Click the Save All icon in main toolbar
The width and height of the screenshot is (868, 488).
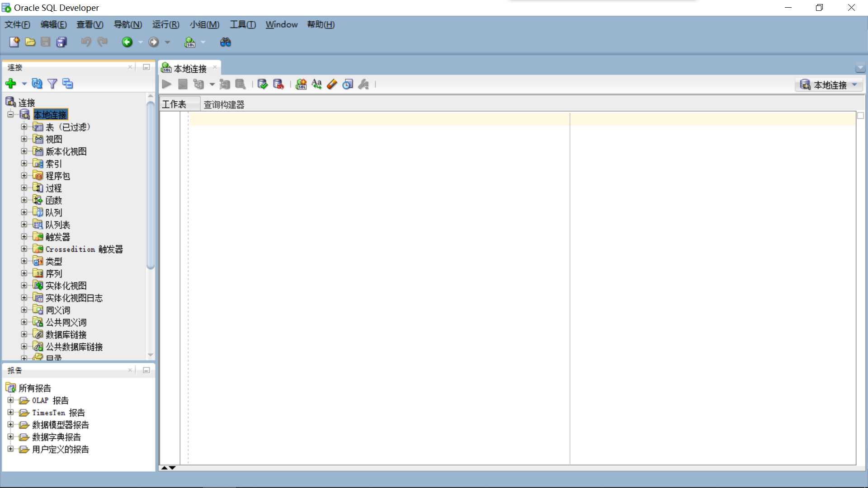coord(61,42)
